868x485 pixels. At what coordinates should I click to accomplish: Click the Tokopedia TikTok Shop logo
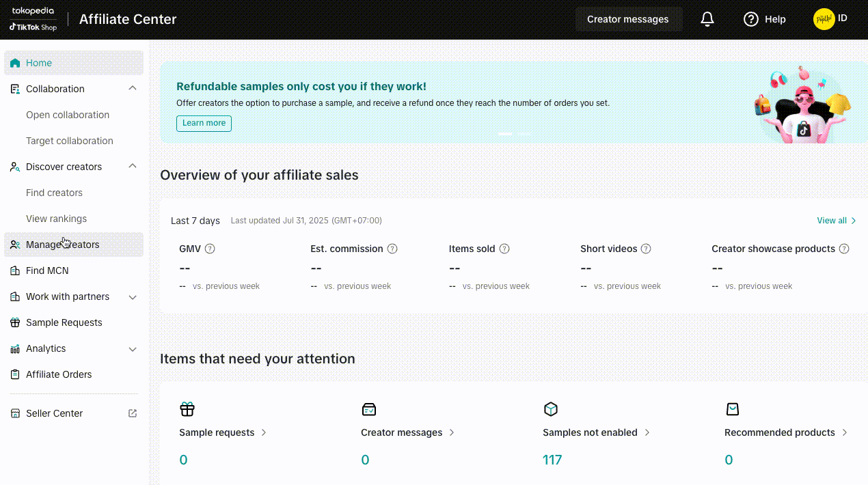33,19
